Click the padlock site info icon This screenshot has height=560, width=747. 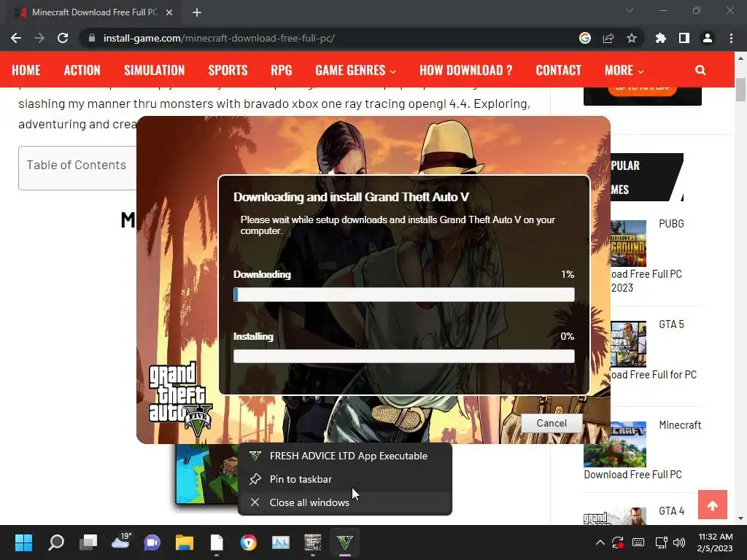tap(92, 38)
